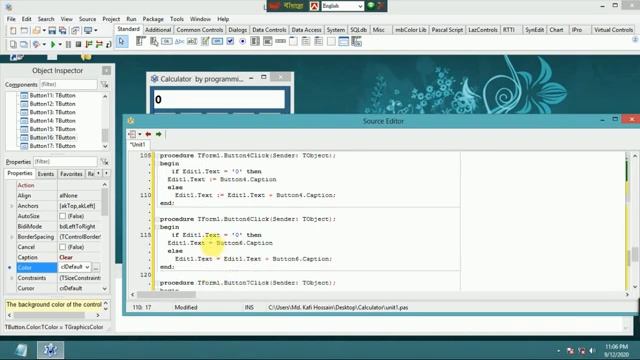Click the Align property value alNone

point(68,196)
